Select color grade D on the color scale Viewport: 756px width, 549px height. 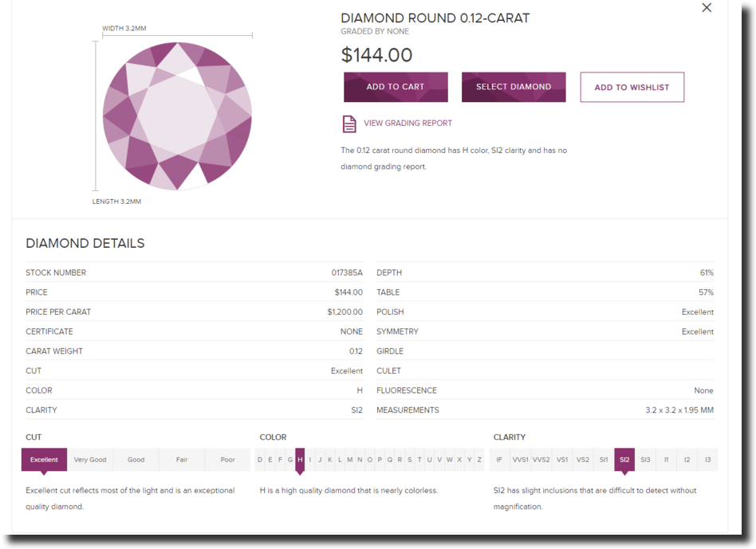tap(259, 460)
